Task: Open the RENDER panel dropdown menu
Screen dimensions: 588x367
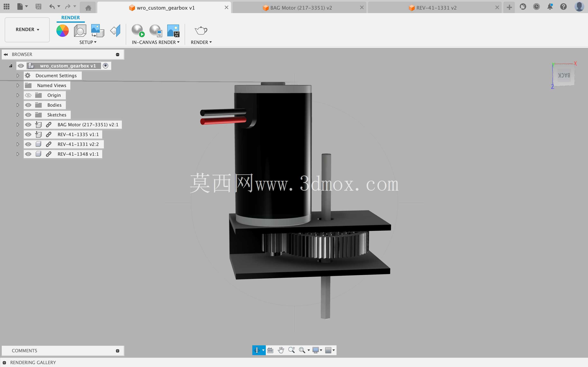Action: click(201, 42)
